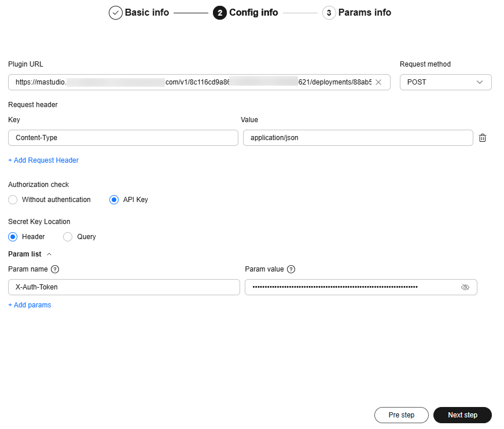Image resolution: width=504 pixels, height=429 pixels.
Task: Select Without authentication option
Action: (x=13, y=200)
